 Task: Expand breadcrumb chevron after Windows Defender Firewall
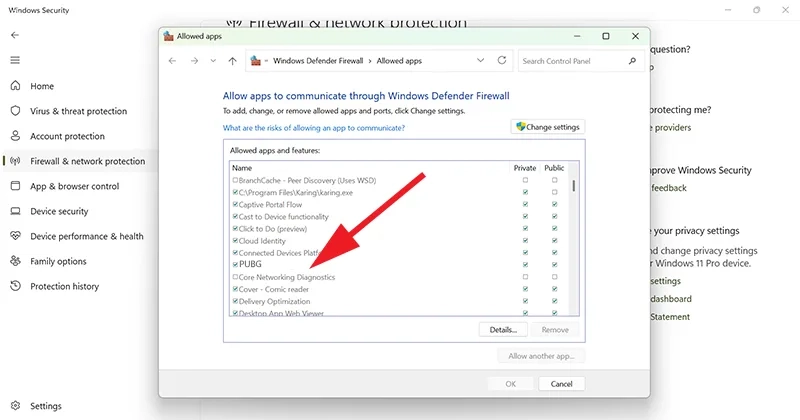(x=369, y=61)
